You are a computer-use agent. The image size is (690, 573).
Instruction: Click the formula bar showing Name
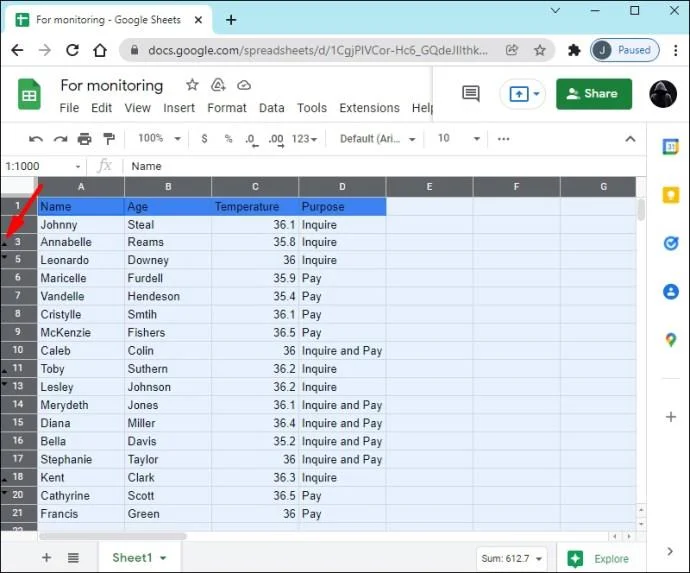click(x=383, y=166)
